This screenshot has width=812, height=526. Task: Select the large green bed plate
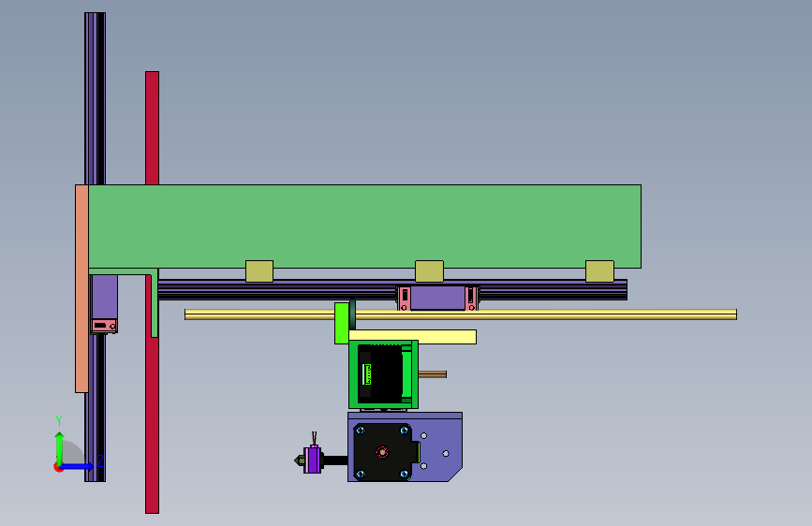(364, 226)
